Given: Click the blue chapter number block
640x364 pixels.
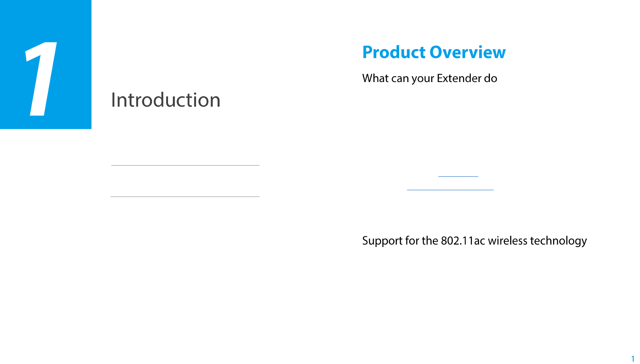Looking at the screenshot, I should click(x=46, y=65).
